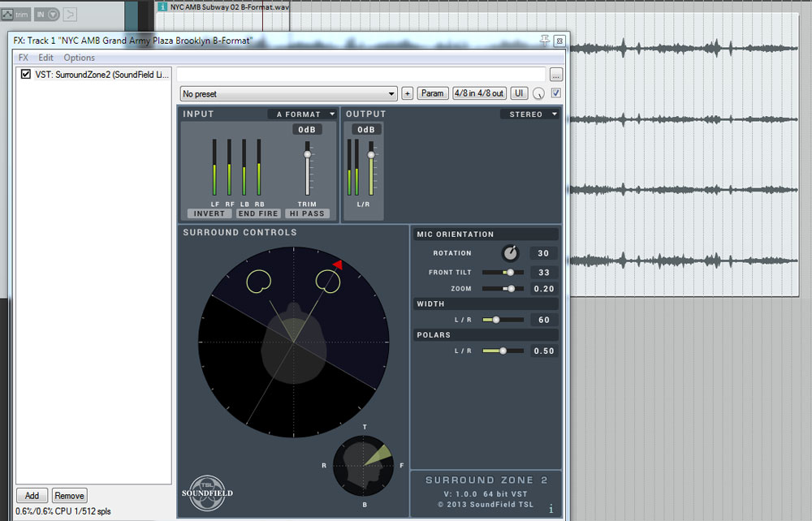Click the SoundField TSL logo
Screen dimensions: 812x521
[207, 493]
